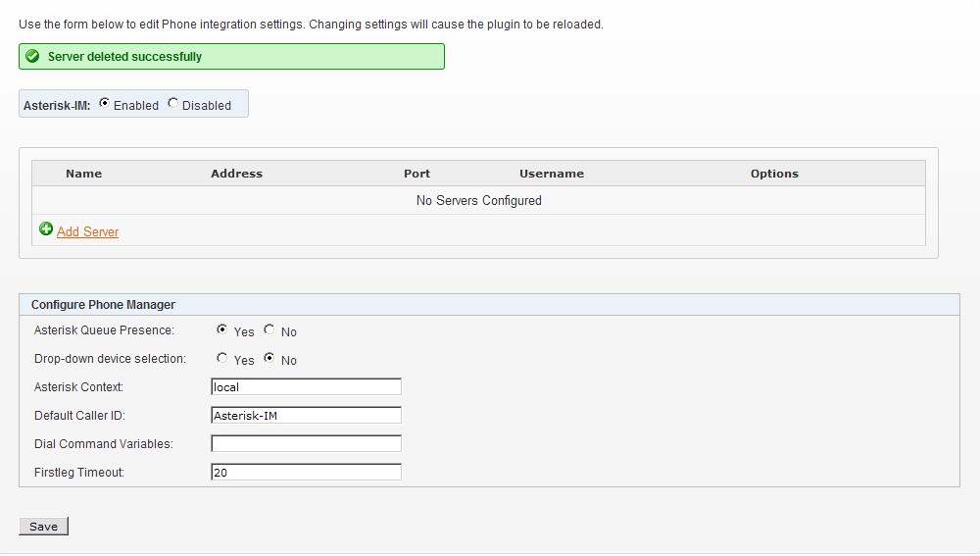Set Asterisk Queue Presence to Yes
980x556 pixels.
[222, 330]
